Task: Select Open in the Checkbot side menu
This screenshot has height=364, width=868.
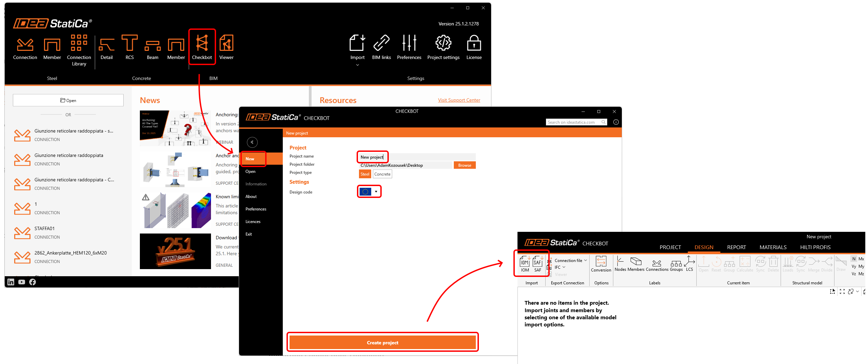Action: [261, 171]
